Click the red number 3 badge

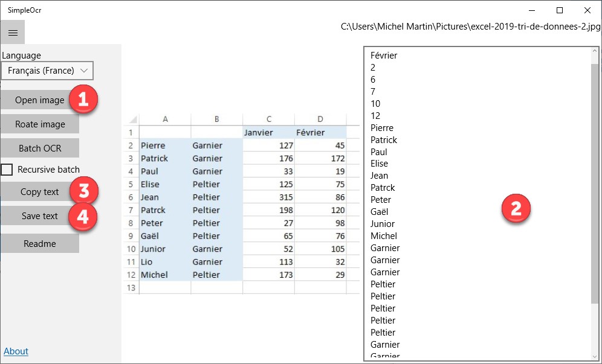coord(84,191)
